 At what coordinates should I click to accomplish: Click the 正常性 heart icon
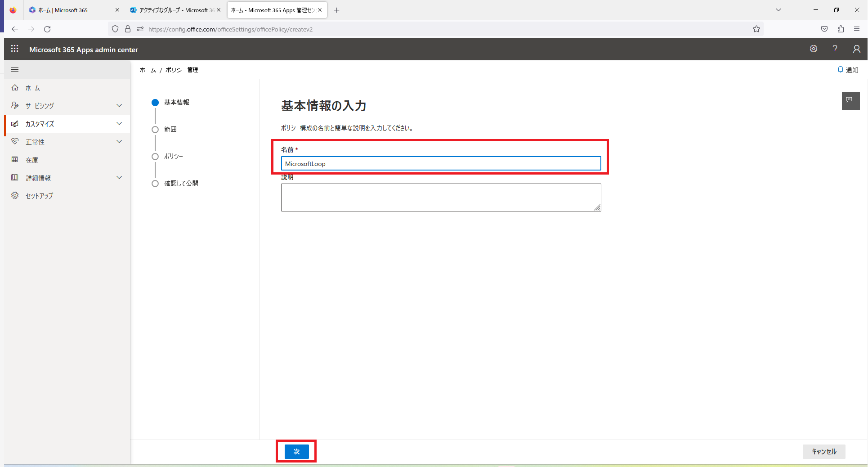[x=15, y=141]
